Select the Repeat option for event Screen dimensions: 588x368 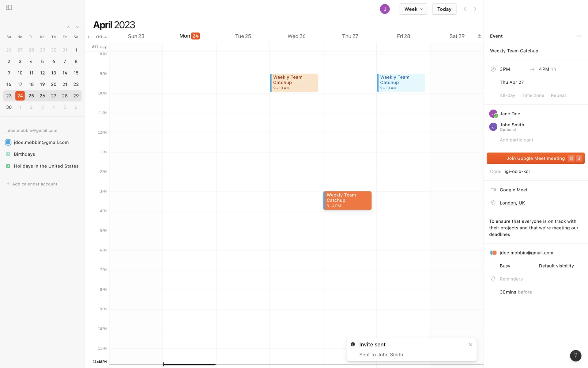click(558, 95)
